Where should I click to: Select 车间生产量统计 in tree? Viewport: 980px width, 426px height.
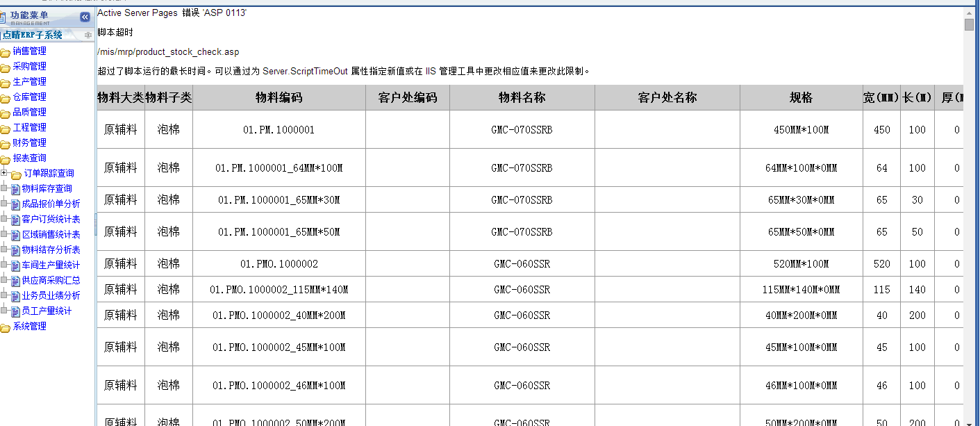(51, 265)
